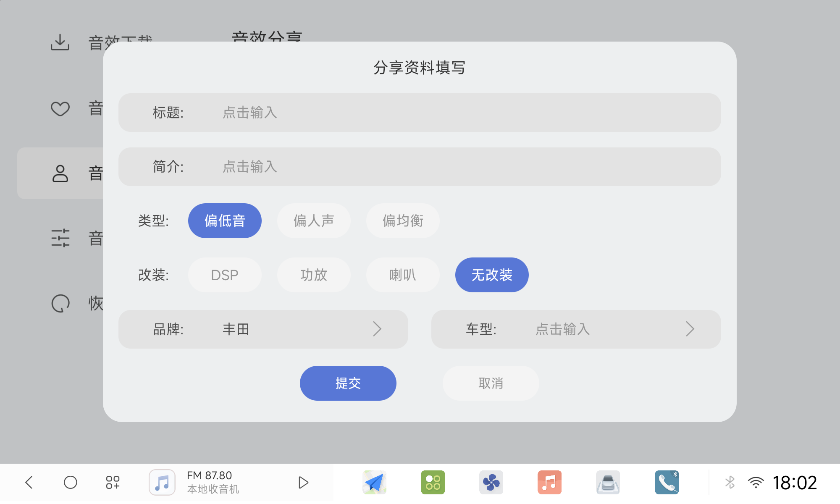Open the equalizer settings icon in sidebar

[60, 238]
